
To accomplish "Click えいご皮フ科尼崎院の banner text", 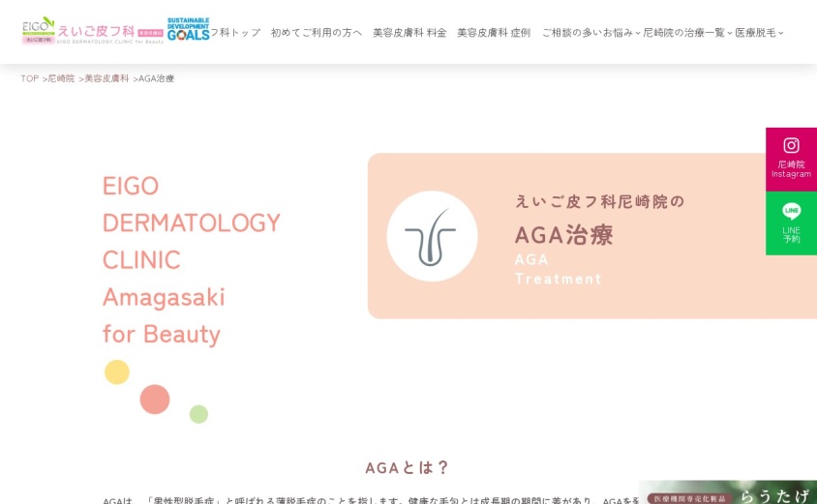I will click(x=599, y=201).
